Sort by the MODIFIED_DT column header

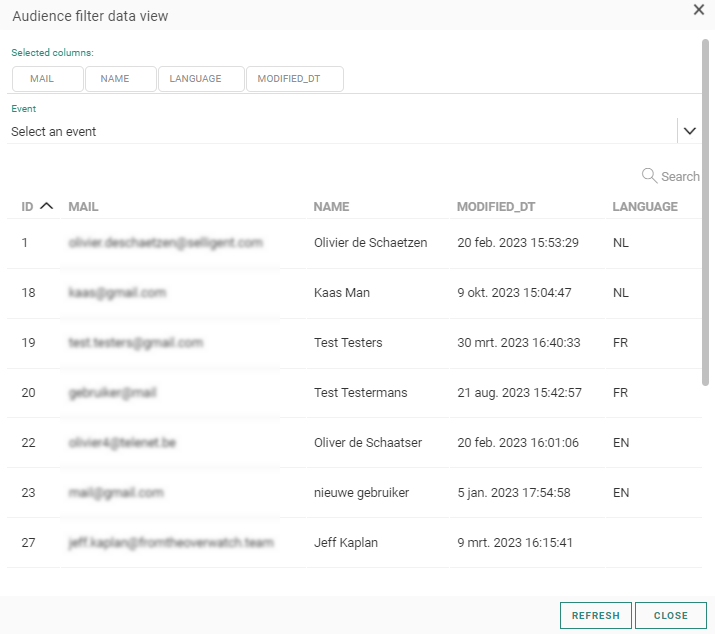(496, 207)
